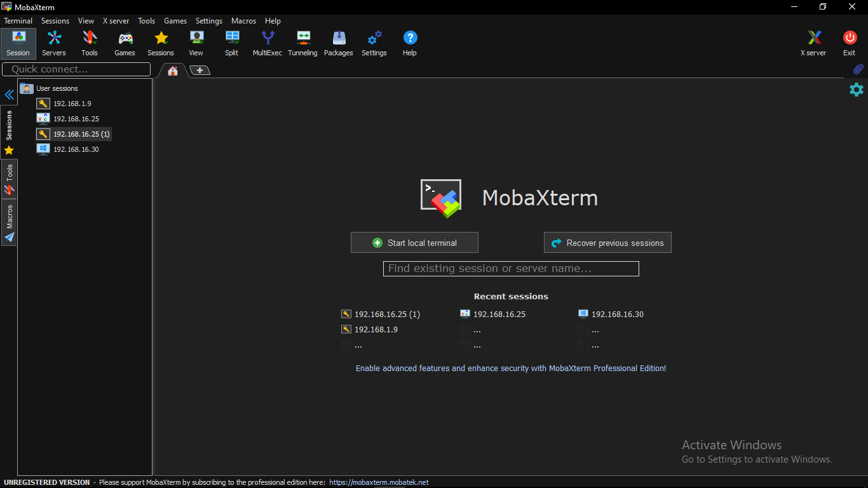The image size is (868, 488).
Task: Open the Tools vertical sidebar tab
Action: [x=9, y=179]
